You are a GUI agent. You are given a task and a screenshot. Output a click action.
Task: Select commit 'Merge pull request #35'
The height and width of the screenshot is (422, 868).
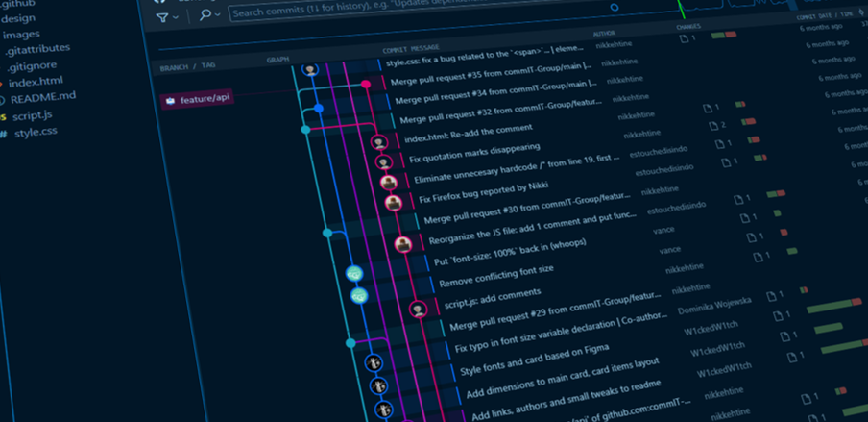(491, 72)
